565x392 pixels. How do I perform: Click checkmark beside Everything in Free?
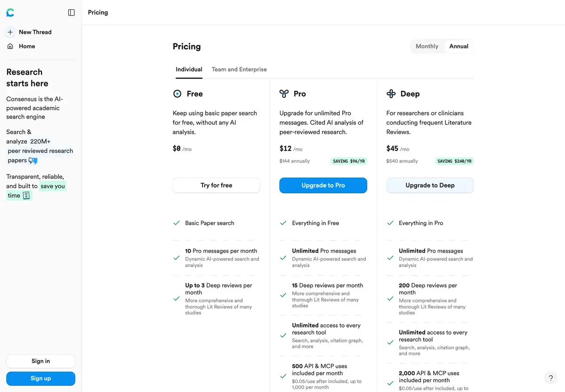[x=283, y=223]
